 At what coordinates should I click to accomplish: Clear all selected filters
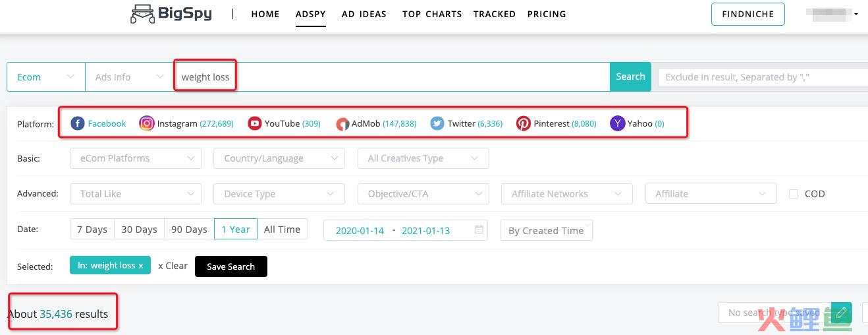pos(173,266)
